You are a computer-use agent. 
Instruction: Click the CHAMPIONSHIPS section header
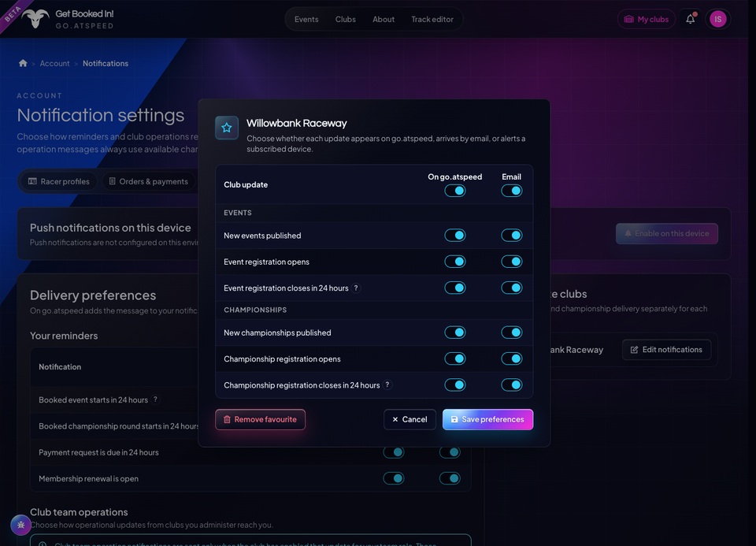[x=255, y=310]
